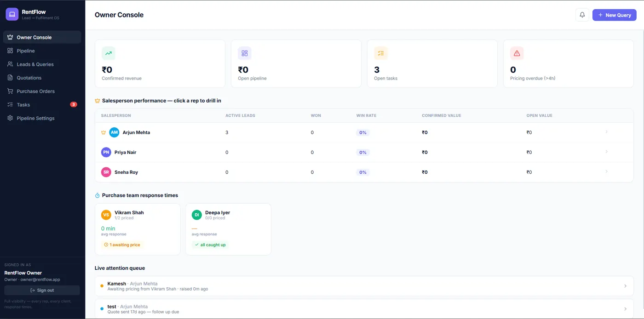Click the 'Open tasks' card label

point(385,78)
